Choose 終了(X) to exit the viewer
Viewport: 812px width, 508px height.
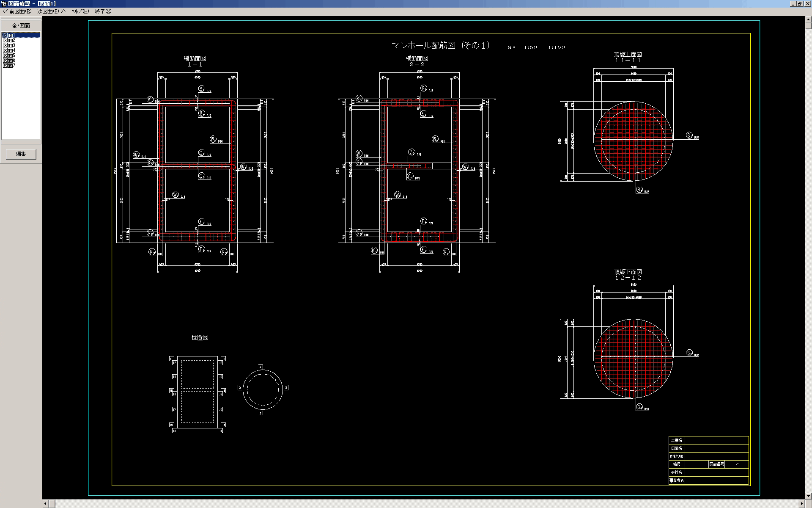103,11
